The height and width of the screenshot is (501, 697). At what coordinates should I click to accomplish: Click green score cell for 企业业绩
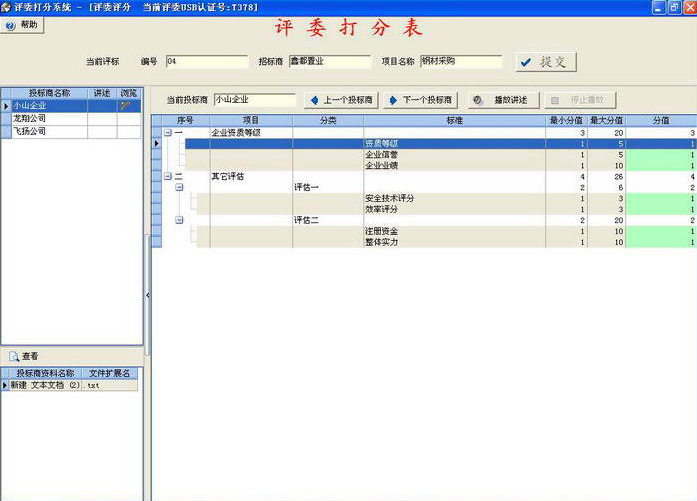pyautogui.click(x=661, y=165)
